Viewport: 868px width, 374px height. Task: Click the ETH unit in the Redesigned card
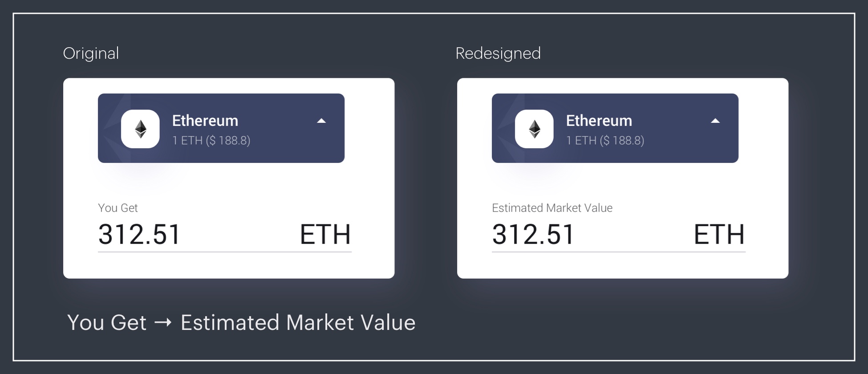(719, 235)
